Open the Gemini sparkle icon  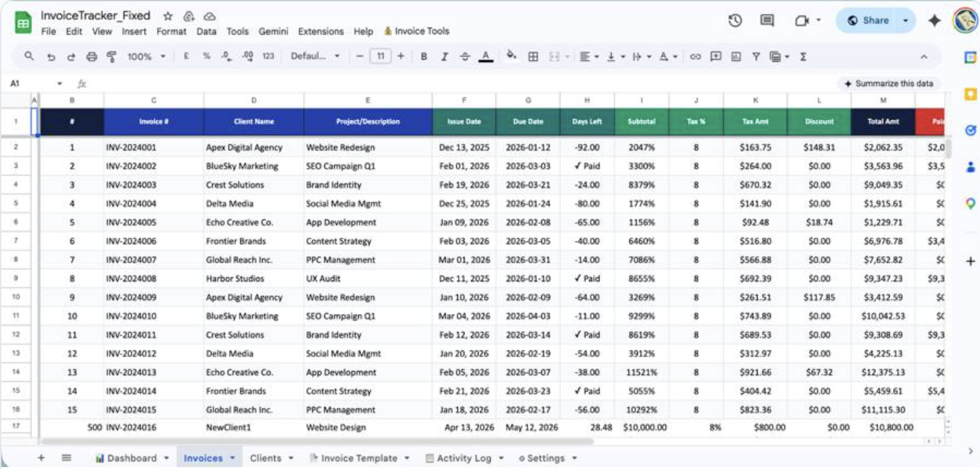[935, 21]
